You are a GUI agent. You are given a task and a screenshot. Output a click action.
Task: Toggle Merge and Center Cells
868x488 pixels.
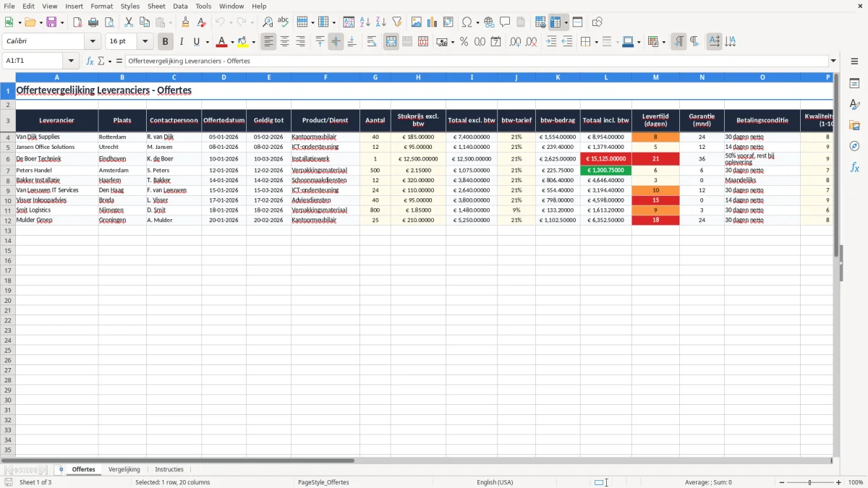pyautogui.click(x=391, y=42)
